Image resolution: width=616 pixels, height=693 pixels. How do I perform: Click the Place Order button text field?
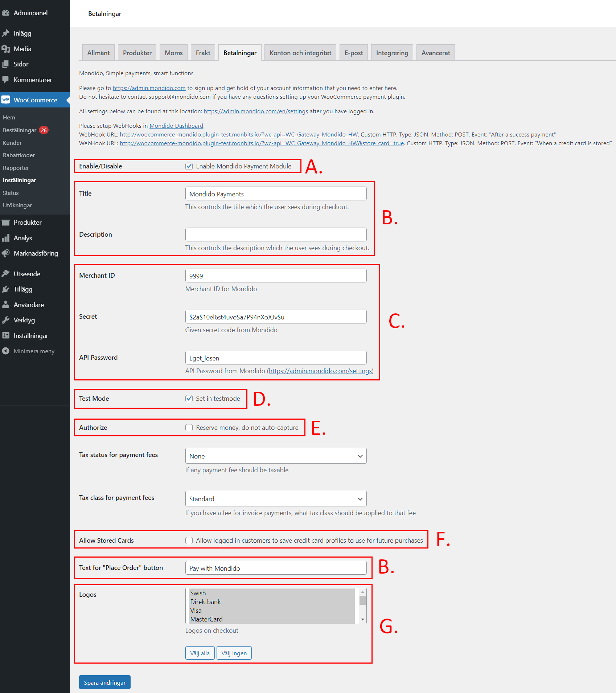coord(276,568)
